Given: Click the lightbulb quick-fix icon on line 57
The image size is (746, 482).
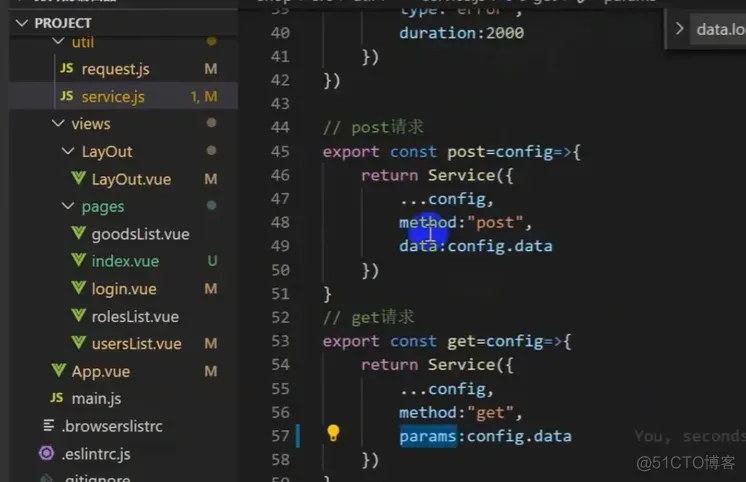Looking at the screenshot, I should (x=333, y=433).
